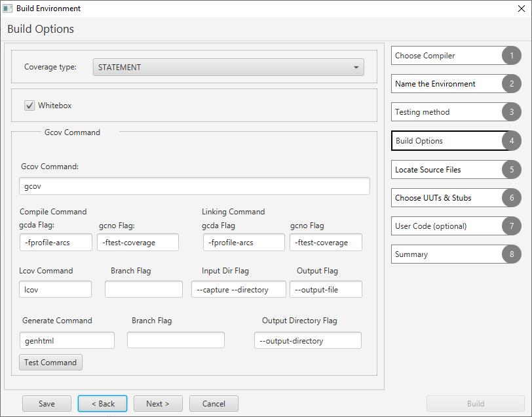Click step number 8 circle
Viewport: 532px width, 417px height.
[x=512, y=254]
